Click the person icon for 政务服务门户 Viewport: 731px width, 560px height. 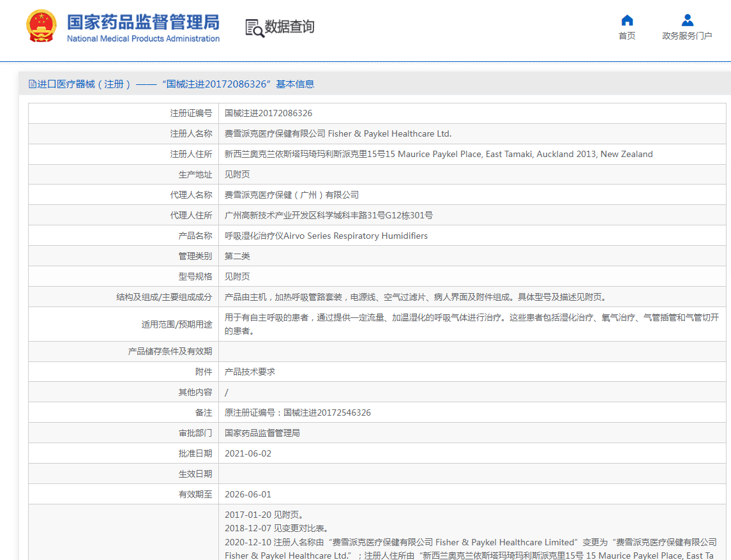click(x=687, y=20)
